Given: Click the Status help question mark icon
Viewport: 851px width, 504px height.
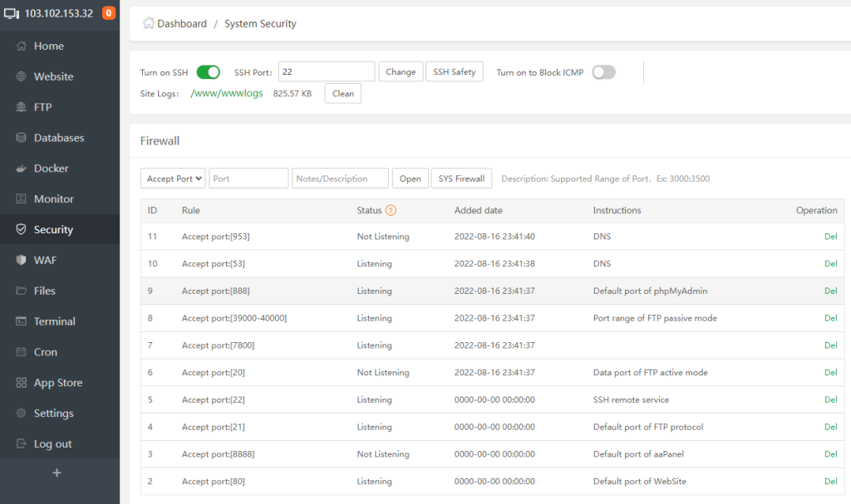Looking at the screenshot, I should click(x=391, y=211).
